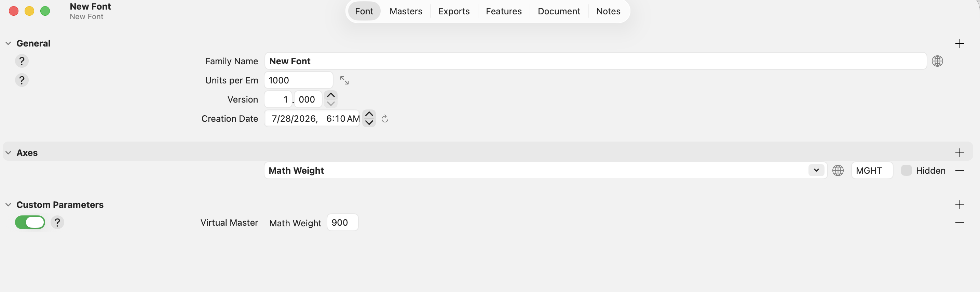Image resolution: width=980 pixels, height=292 pixels.
Task: Click the Virtual Master value field 900
Action: 342,222
